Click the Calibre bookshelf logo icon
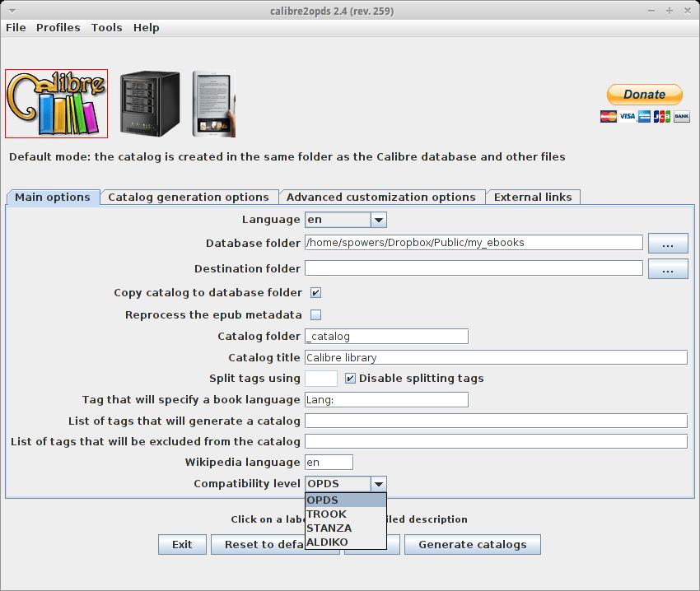The image size is (700, 591). point(56,104)
